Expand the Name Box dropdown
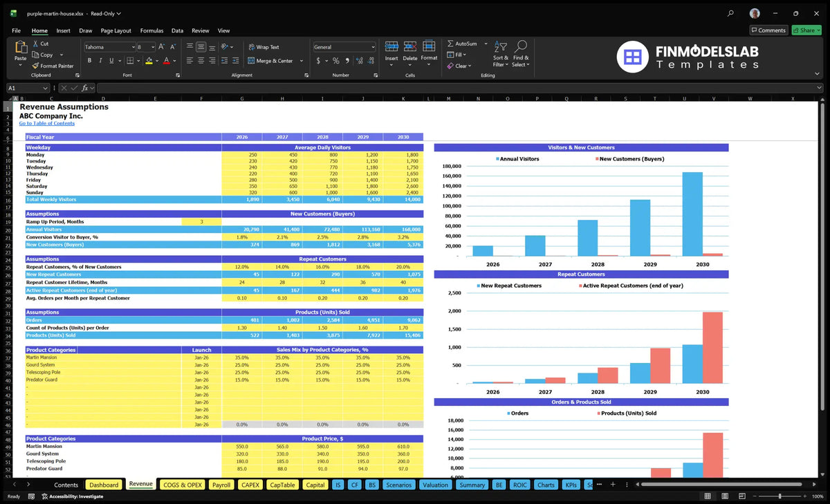 (46, 88)
